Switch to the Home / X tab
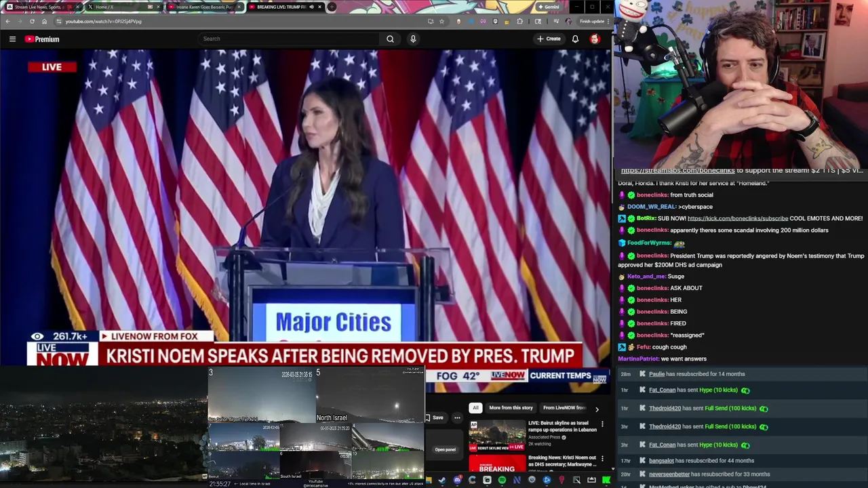 [122, 7]
